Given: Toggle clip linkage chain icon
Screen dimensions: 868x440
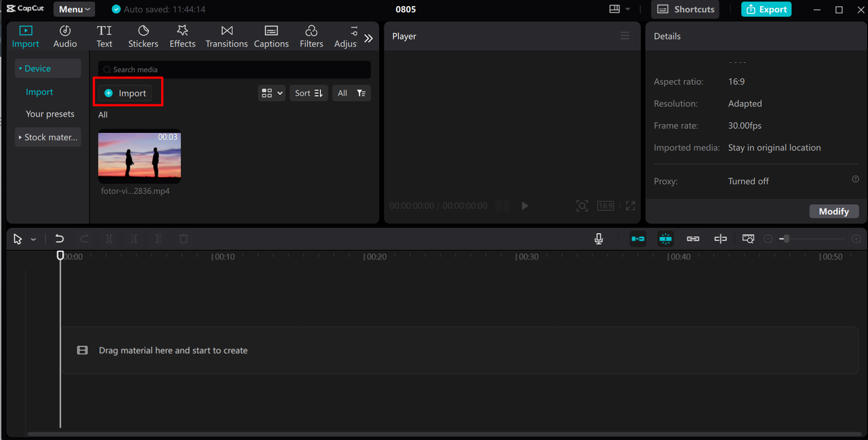Looking at the screenshot, I should click(x=693, y=239).
